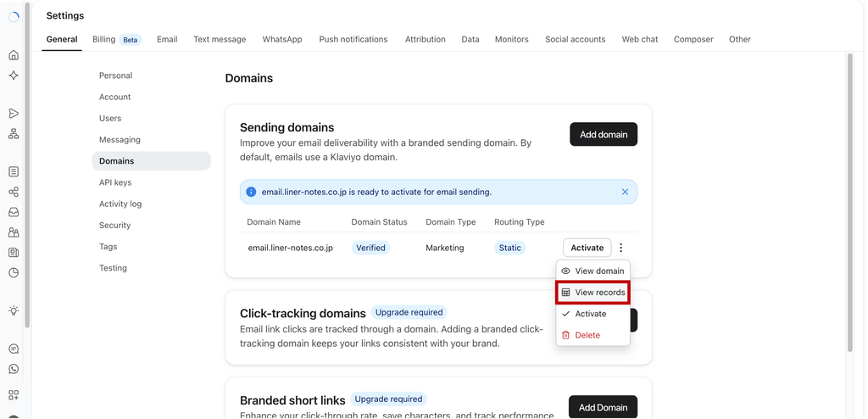
Task: Dismiss the ready-to-activate info banner
Action: pos(625,192)
